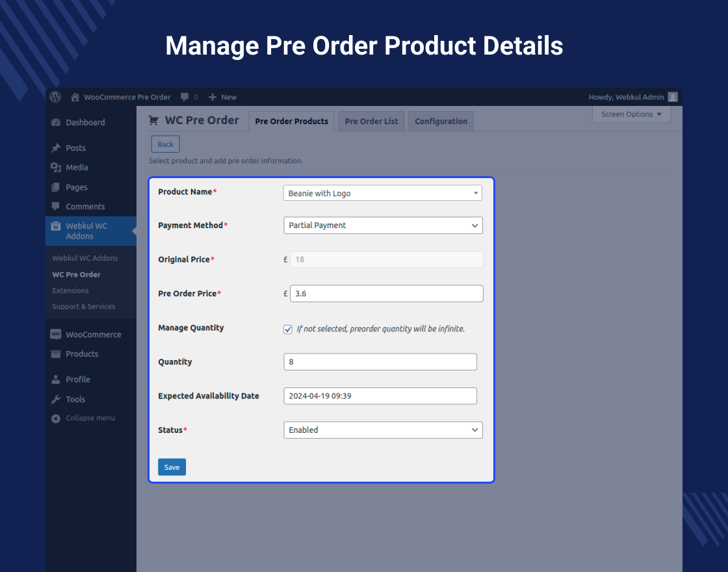Open the Status dropdown
Viewport: 728px width, 572px height.
[x=383, y=430]
